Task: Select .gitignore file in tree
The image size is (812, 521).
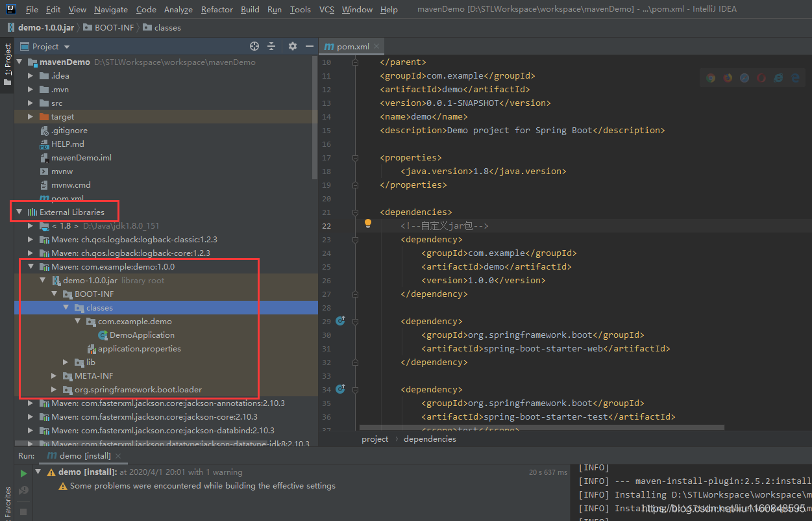Action: click(x=69, y=131)
